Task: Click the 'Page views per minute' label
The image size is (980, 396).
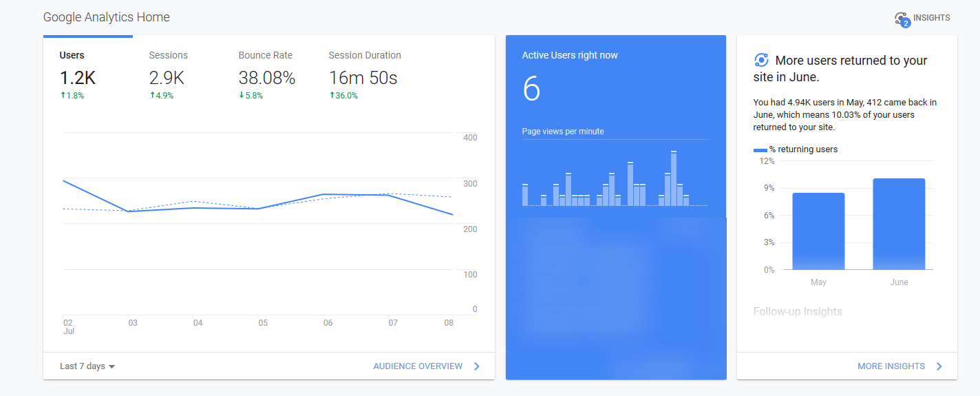Action: tap(563, 132)
